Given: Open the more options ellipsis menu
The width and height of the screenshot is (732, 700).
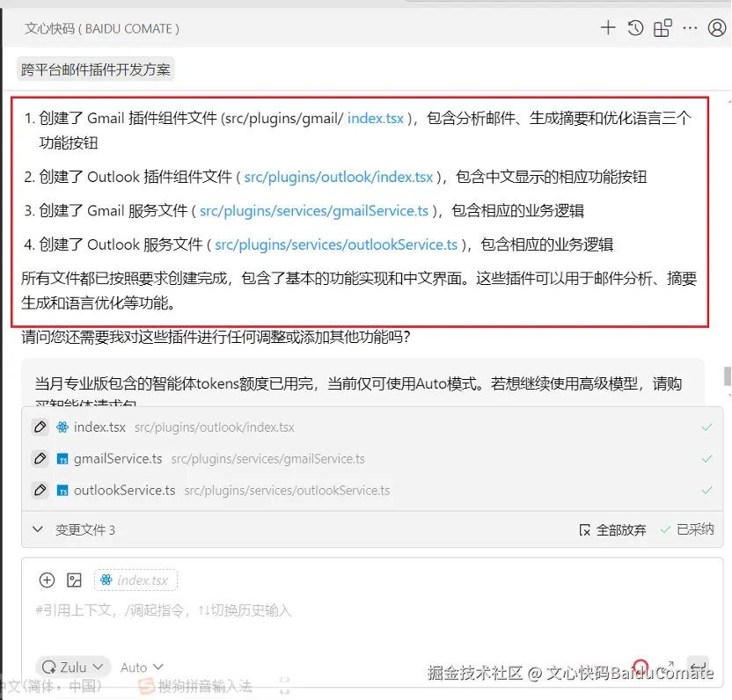Looking at the screenshot, I should (x=690, y=28).
